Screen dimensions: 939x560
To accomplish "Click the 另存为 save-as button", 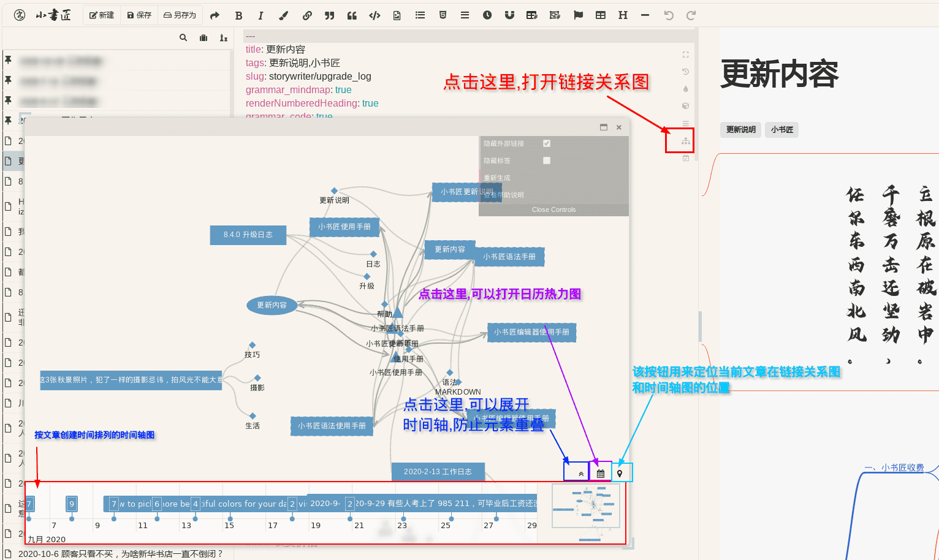I will pyautogui.click(x=180, y=15).
